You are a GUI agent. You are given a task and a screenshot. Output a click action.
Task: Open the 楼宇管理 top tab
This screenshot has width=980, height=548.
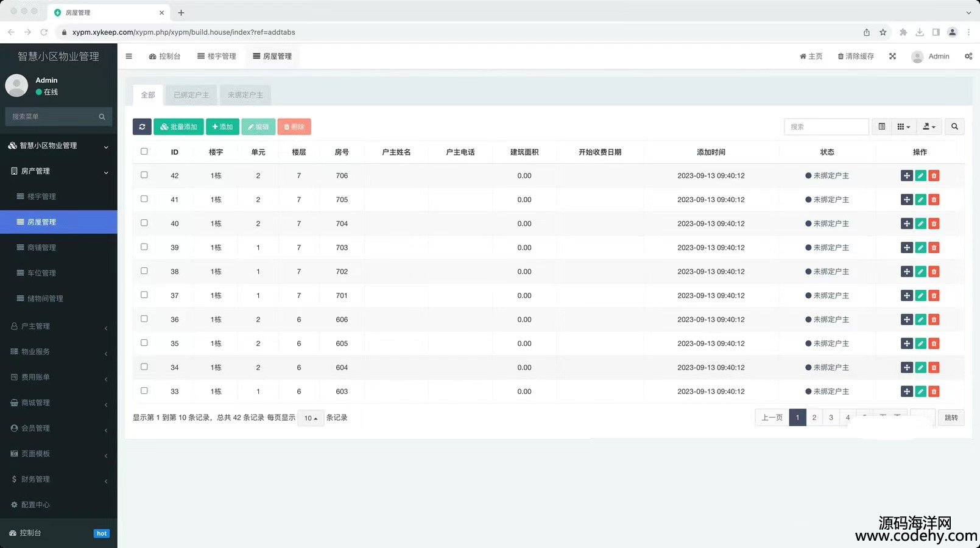217,56
